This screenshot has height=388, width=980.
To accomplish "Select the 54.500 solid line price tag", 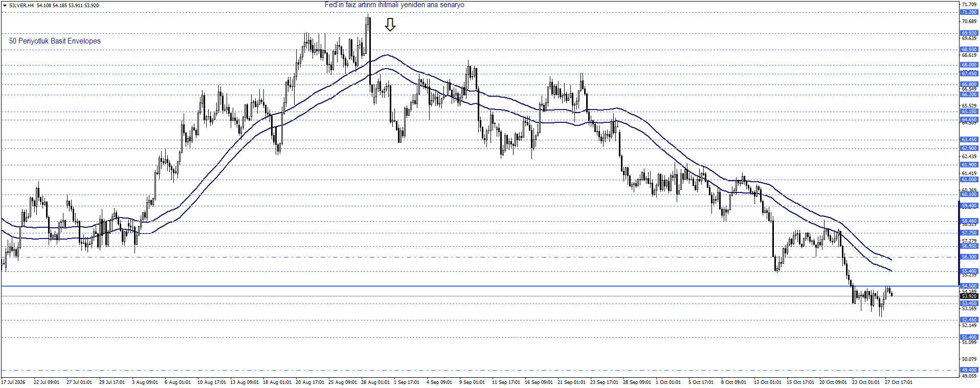I will point(969,286).
